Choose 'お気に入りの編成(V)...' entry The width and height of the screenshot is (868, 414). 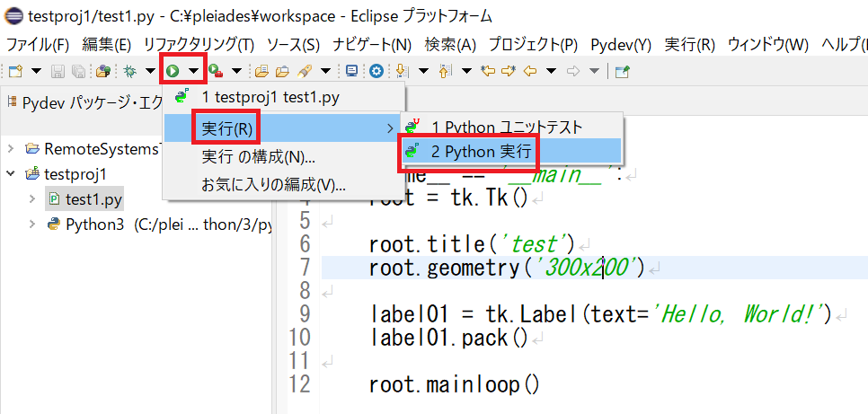pos(284,185)
